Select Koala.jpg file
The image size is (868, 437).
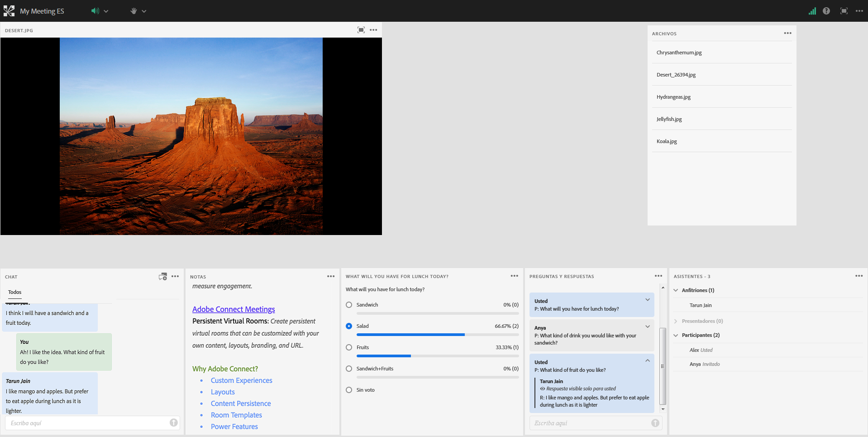[722, 141]
